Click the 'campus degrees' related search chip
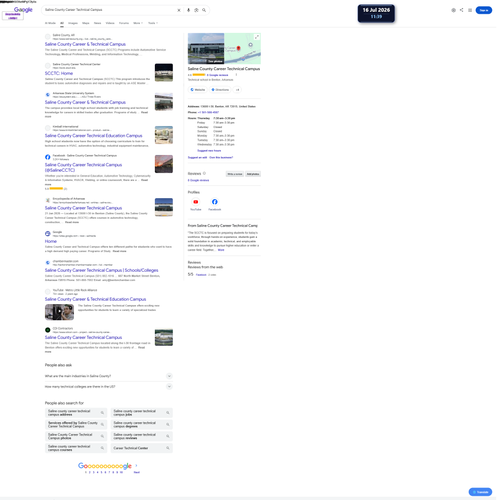The image size is (499, 500). pyautogui.click(x=142, y=425)
